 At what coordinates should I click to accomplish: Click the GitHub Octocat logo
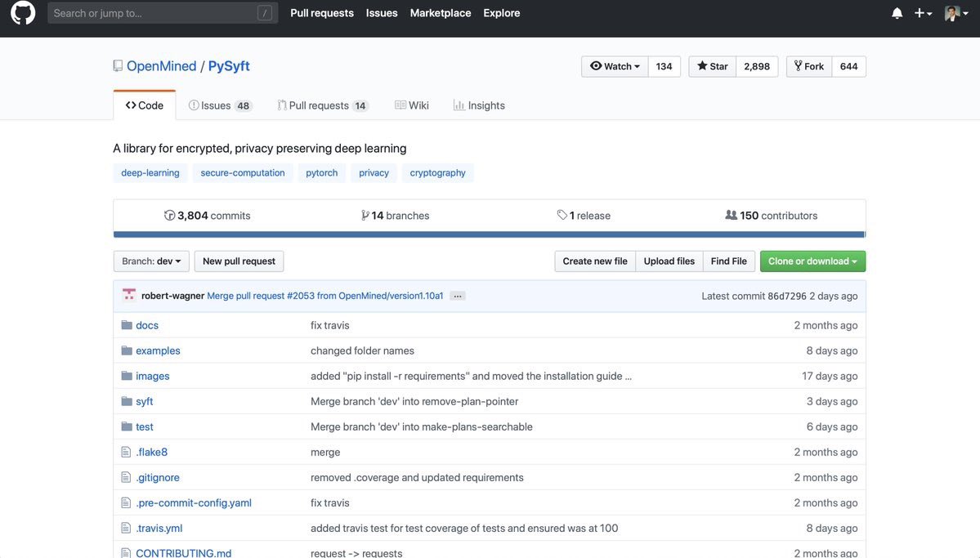tap(23, 12)
